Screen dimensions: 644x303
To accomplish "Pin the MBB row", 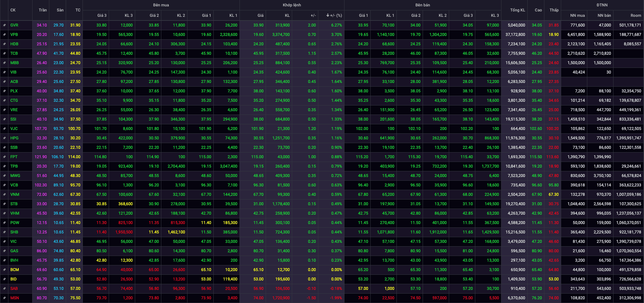I will click(4, 63).
